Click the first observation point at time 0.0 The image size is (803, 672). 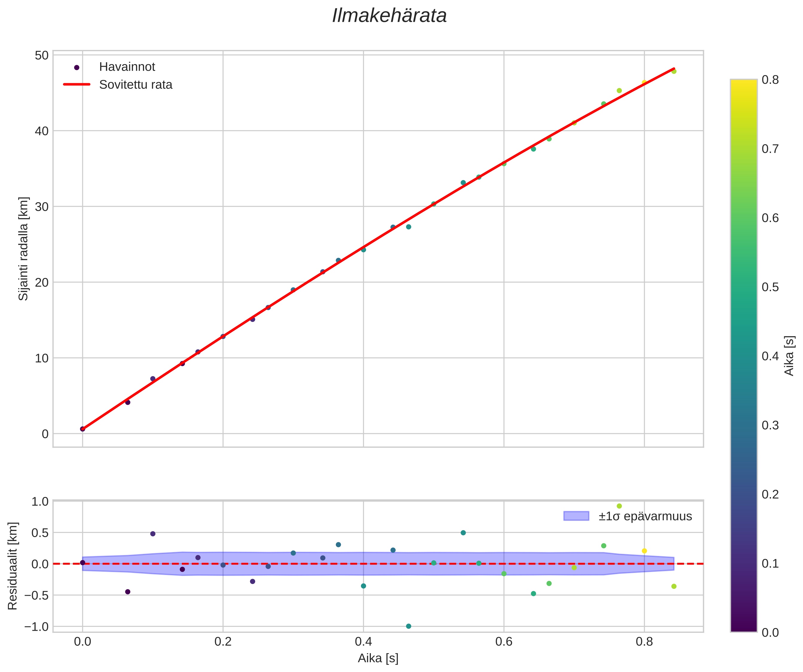pyautogui.click(x=83, y=429)
